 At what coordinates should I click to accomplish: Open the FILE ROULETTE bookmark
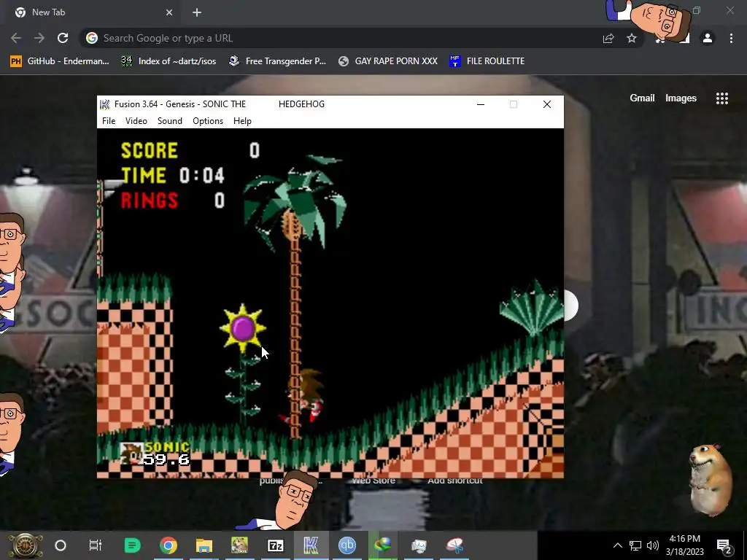pyautogui.click(x=487, y=61)
